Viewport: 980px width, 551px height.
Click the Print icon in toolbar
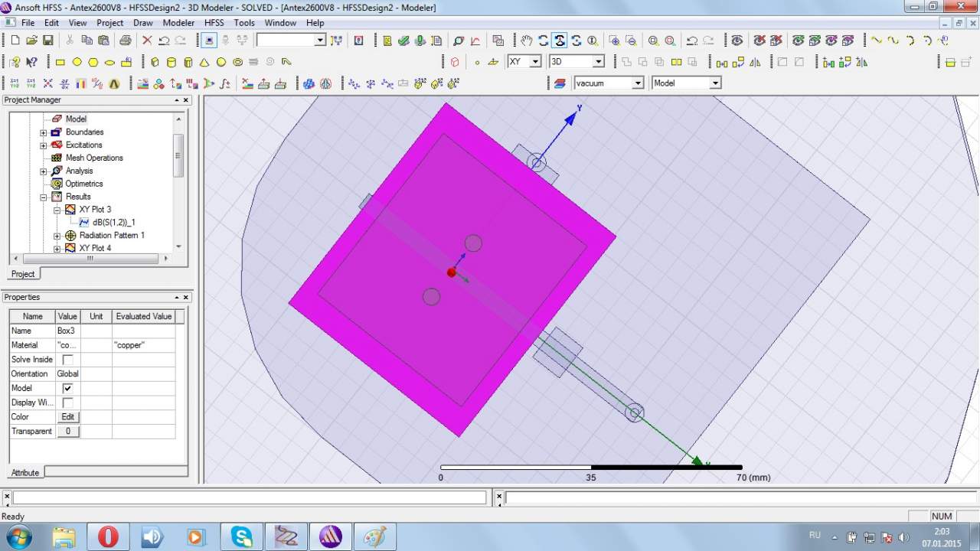[x=125, y=41]
